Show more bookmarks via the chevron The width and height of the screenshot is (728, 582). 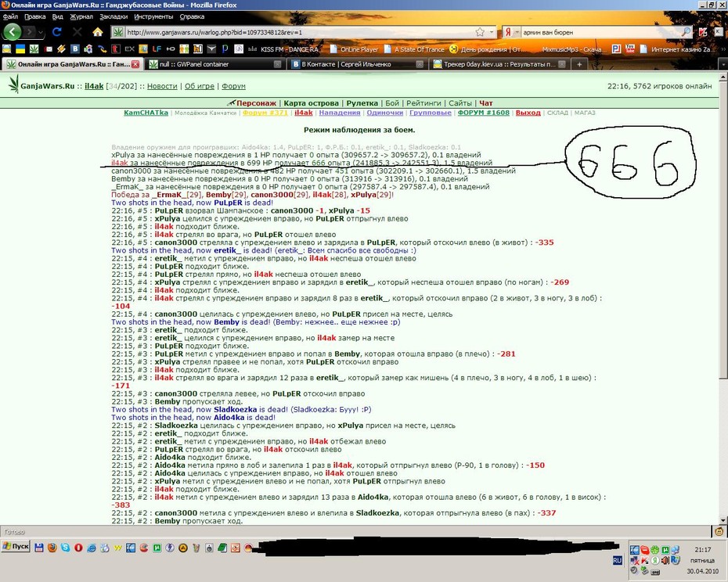723,48
